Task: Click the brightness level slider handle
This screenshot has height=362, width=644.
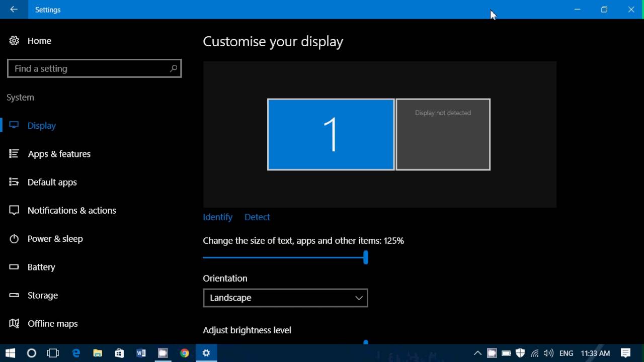Action: coord(366,342)
